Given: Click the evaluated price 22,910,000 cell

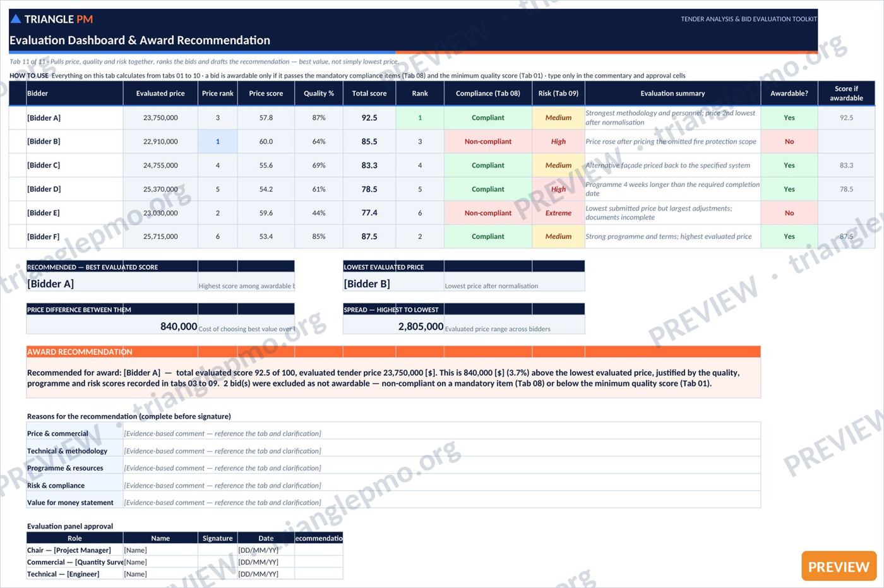Looking at the screenshot, I should click(160, 141).
